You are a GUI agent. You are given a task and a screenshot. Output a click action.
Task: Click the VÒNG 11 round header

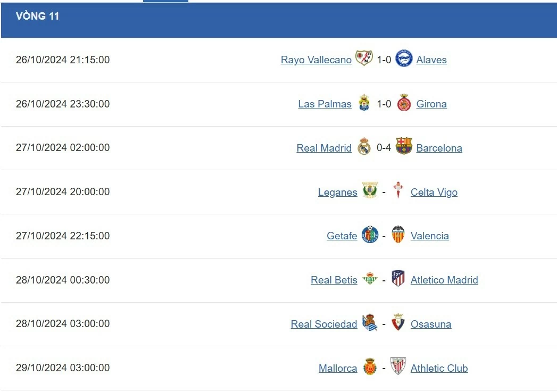coord(37,16)
